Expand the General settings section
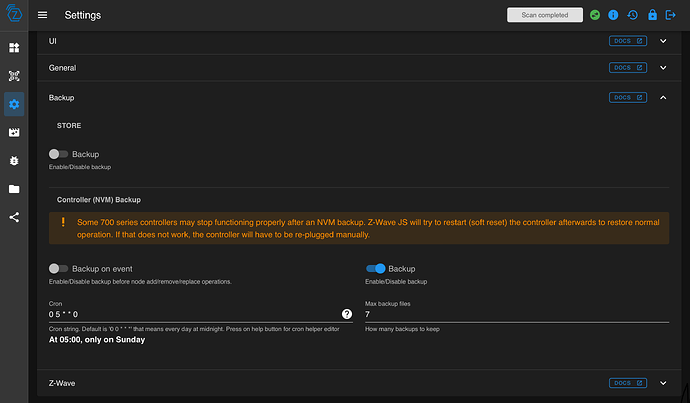 [663, 68]
